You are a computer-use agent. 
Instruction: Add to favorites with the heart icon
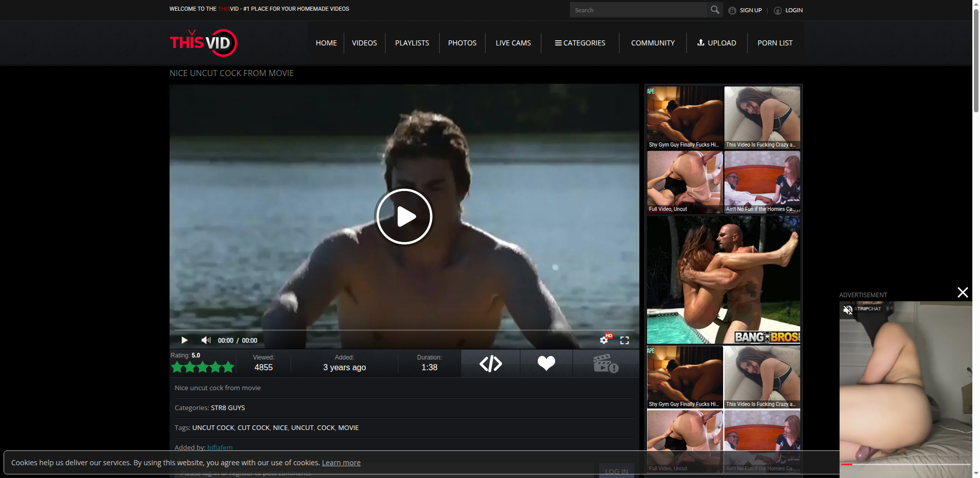click(x=546, y=364)
